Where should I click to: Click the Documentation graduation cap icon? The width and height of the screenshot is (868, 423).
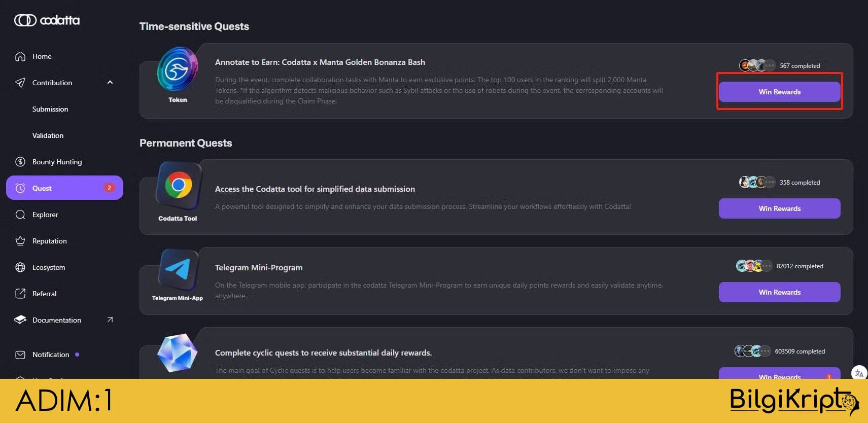pyautogui.click(x=20, y=320)
